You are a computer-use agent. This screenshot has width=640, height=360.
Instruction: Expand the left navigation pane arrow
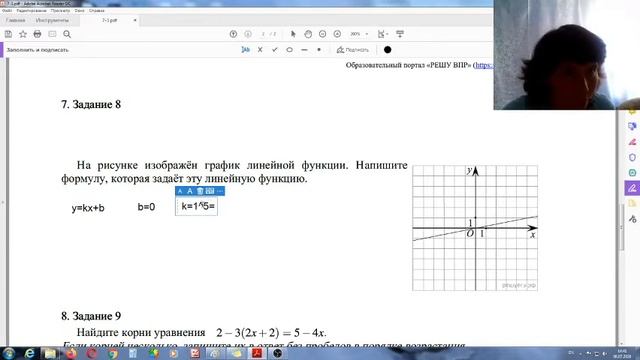click(x=2, y=202)
